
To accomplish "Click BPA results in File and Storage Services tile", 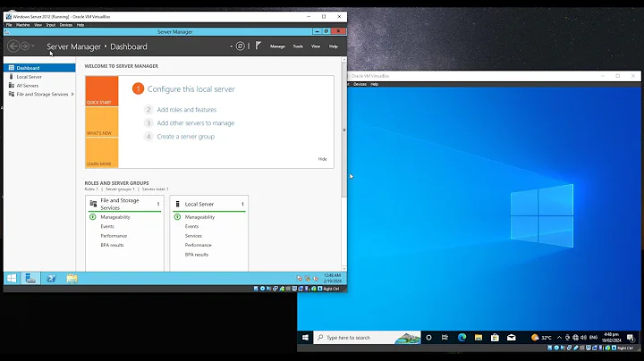I will [x=112, y=245].
